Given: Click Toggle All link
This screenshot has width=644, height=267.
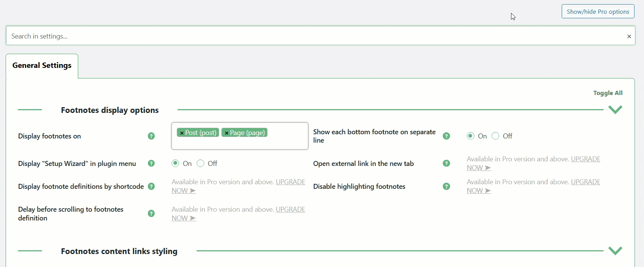Looking at the screenshot, I should [x=608, y=93].
